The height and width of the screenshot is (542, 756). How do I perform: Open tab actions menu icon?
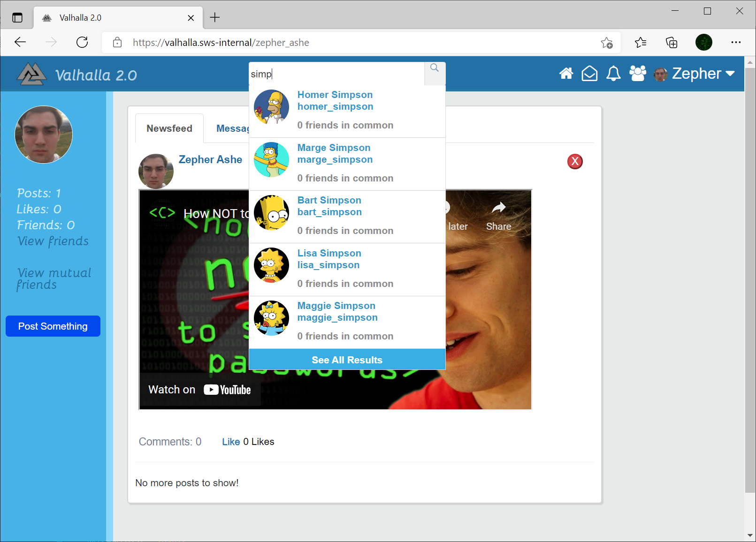(x=17, y=18)
